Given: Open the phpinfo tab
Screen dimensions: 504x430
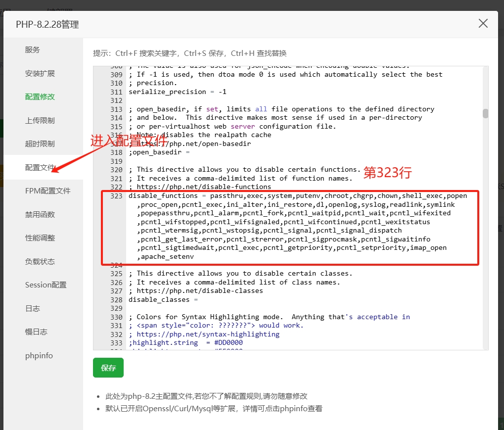Looking at the screenshot, I should (39, 356).
